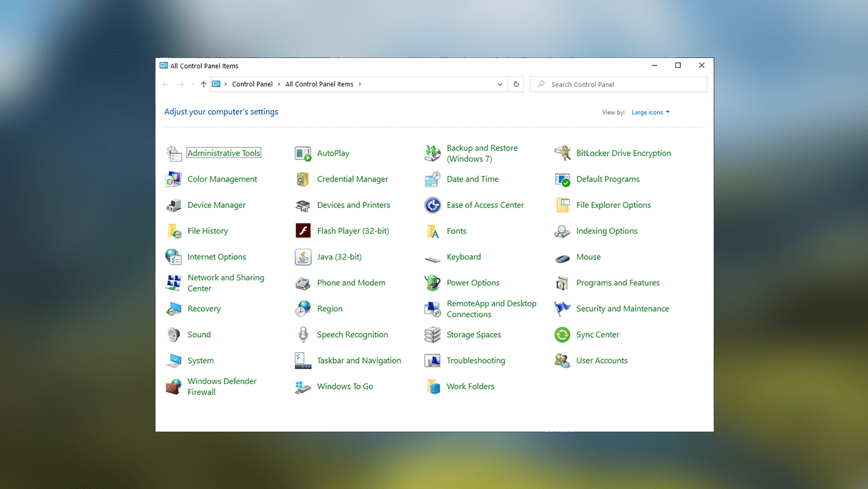Refresh the Control Panel view

coord(516,85)
